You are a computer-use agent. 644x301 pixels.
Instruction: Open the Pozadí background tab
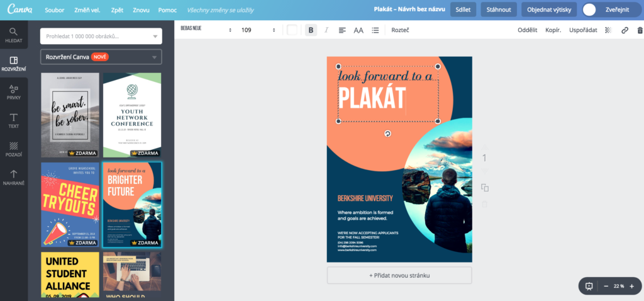point(14,149)
